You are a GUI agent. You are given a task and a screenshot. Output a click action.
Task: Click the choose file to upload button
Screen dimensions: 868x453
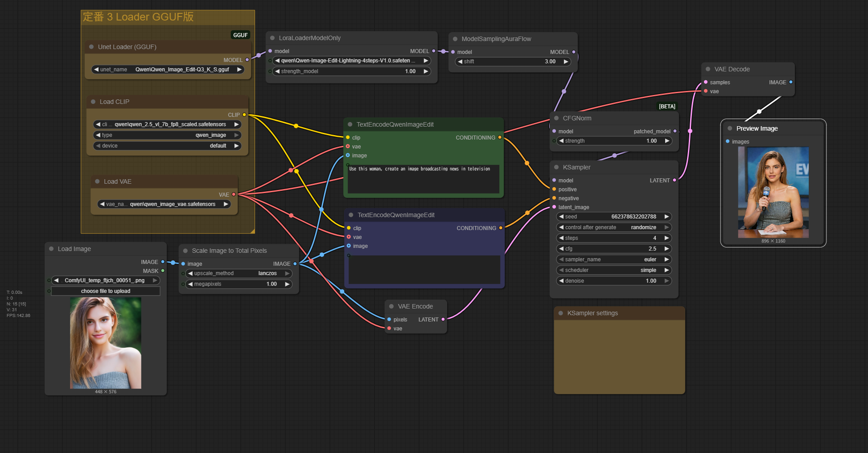(x=106, y=291)
